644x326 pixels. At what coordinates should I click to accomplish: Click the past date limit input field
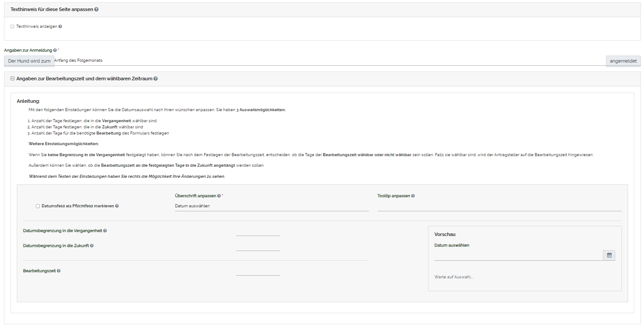pyautogui.click(x=258, y=231)
